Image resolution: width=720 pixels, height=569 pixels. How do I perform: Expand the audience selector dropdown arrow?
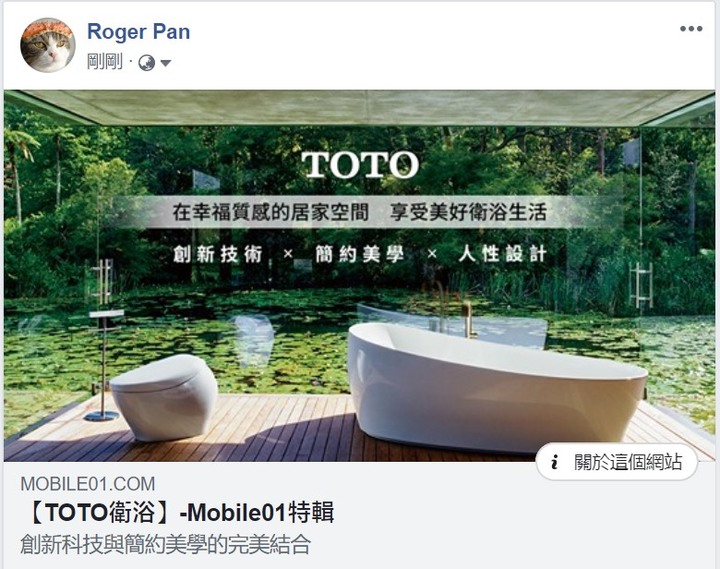pos(166,63)
